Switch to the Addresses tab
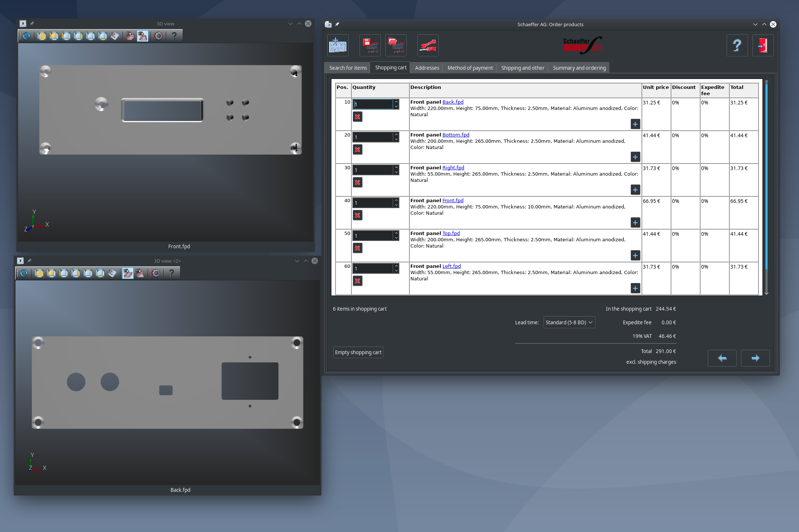The height and width of the screenshot is (532, 799). point(427,68)
